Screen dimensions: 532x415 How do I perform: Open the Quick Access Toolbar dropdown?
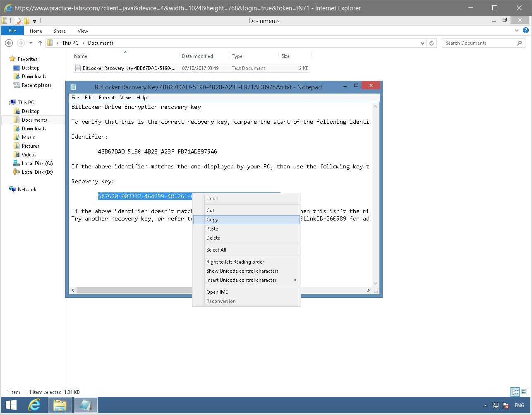tap(35, 20)
